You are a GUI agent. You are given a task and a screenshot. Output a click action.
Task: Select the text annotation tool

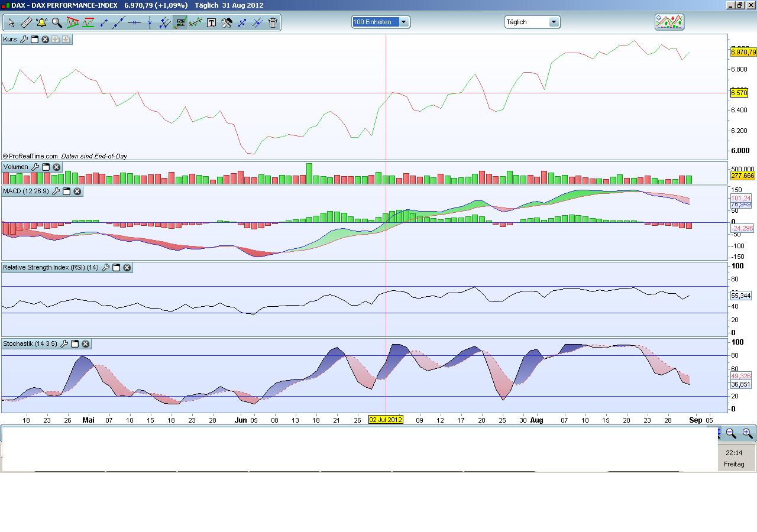point(211,23)
